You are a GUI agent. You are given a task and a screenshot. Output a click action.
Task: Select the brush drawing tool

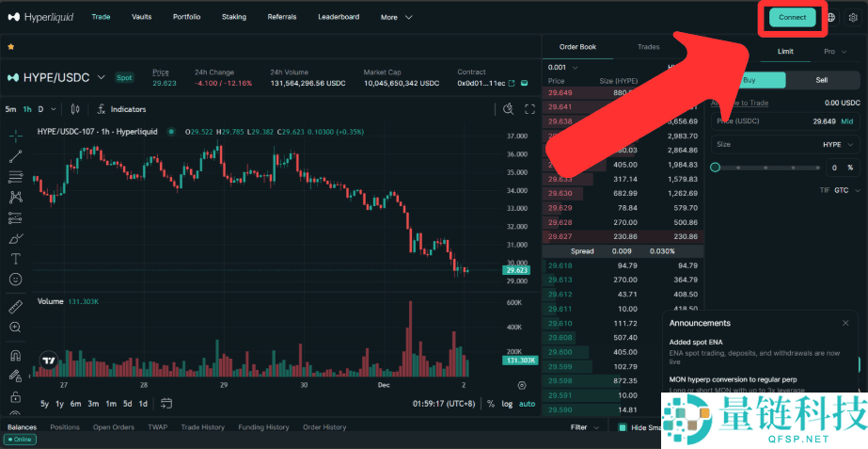pyautogui.click(x=15, y=238)
